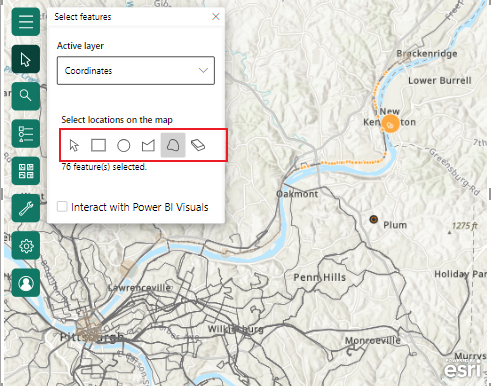Screen dimensions: 491x386
Task: Clear selection with the eraser icon
Action: pyautogui.click(x=198, y=145)
